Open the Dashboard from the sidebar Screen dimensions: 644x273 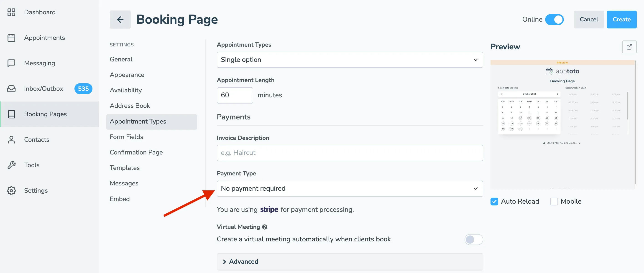pyautogui.click(x=11, y=12)
